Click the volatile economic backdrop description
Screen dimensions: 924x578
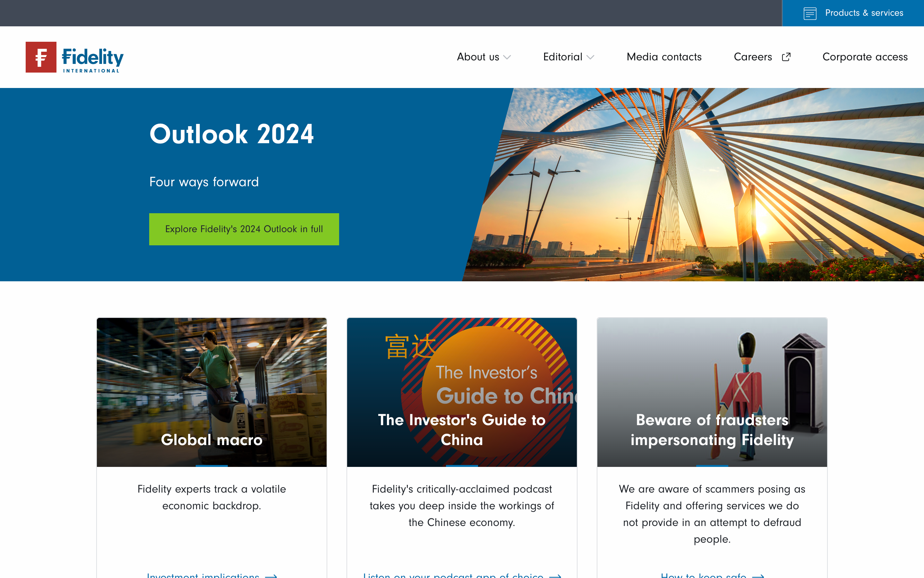pos(211,497)
